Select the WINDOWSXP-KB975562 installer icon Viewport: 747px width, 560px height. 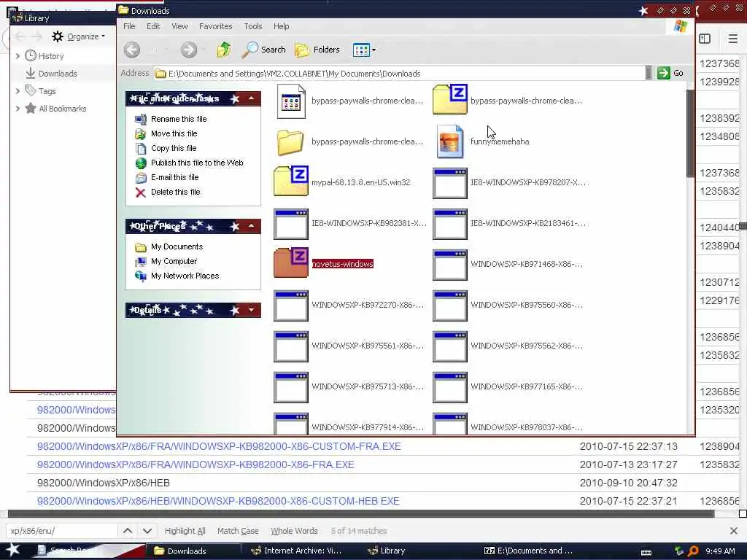tap(450, 346)
